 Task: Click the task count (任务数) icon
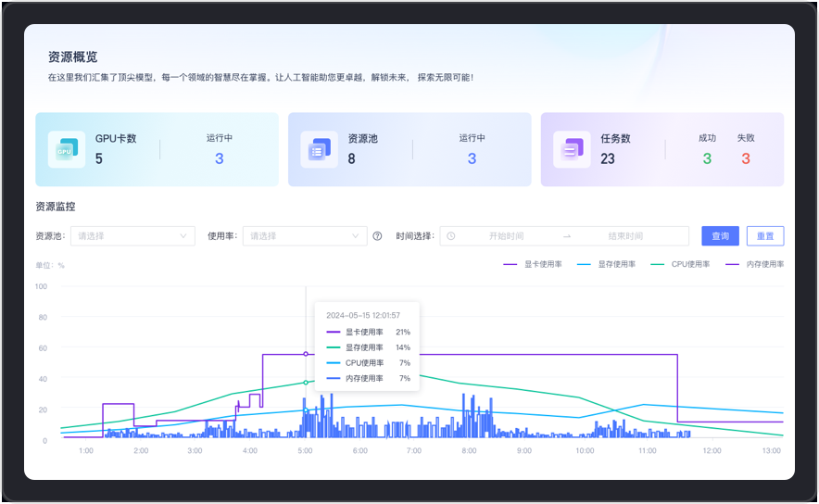tap(572, 149)
